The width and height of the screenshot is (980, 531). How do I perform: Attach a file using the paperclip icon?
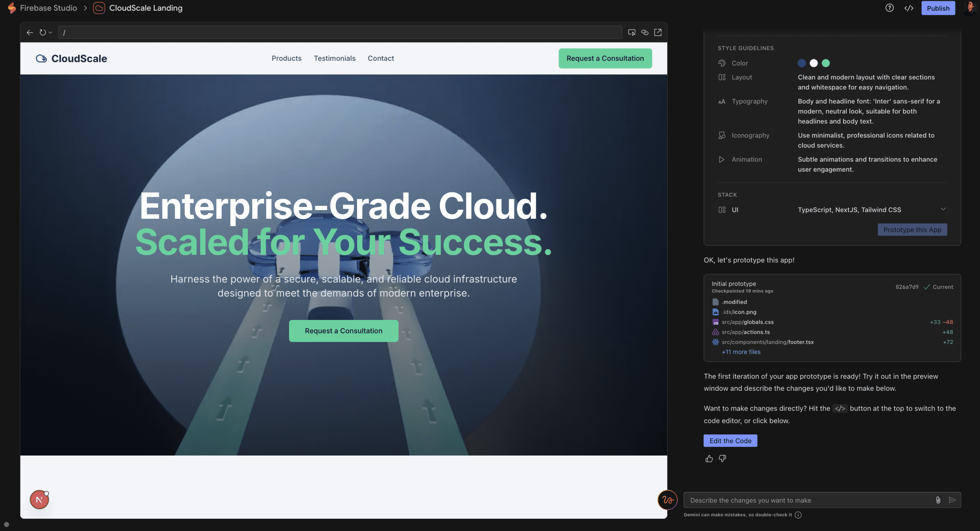(x=938, y=500)
